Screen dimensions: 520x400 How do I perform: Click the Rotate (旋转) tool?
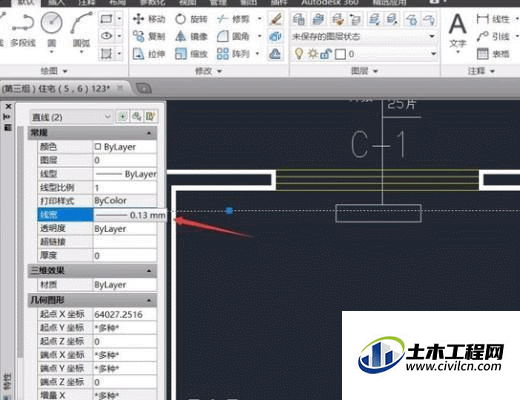pos(191,19)
